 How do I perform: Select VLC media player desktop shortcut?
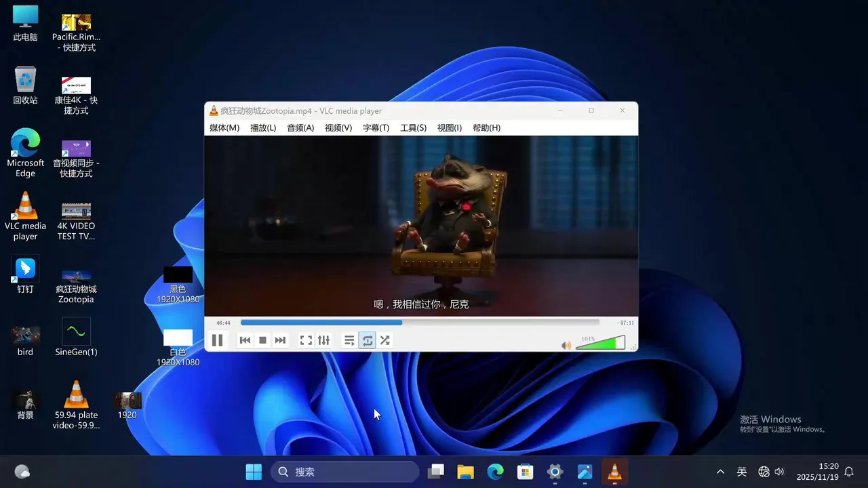pos(25,216)
